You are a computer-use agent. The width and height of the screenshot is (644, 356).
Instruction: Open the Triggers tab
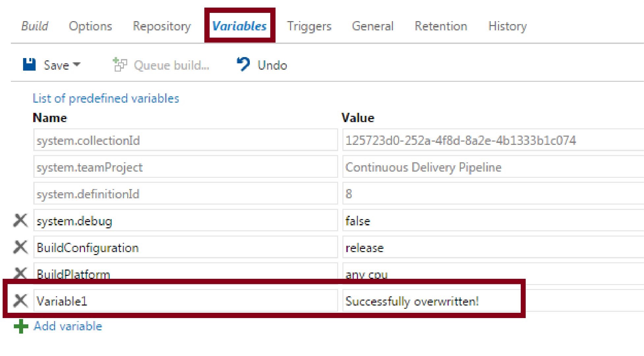pos(309,26)
